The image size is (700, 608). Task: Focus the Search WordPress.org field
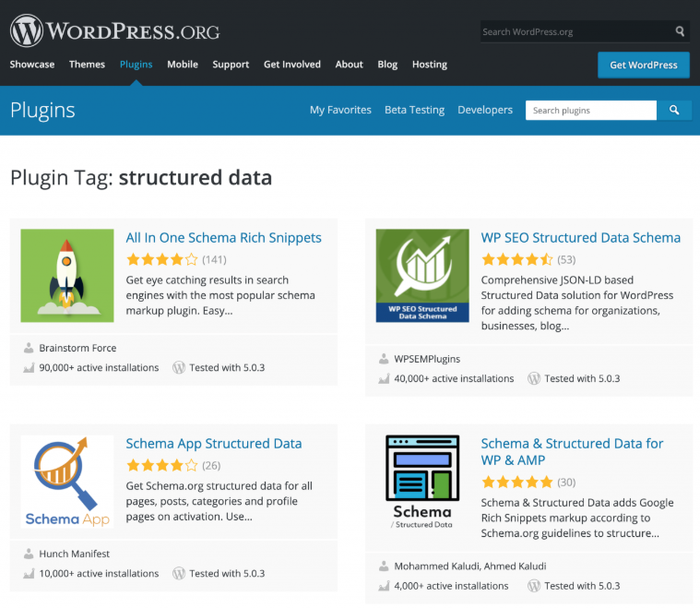(576, 31)
